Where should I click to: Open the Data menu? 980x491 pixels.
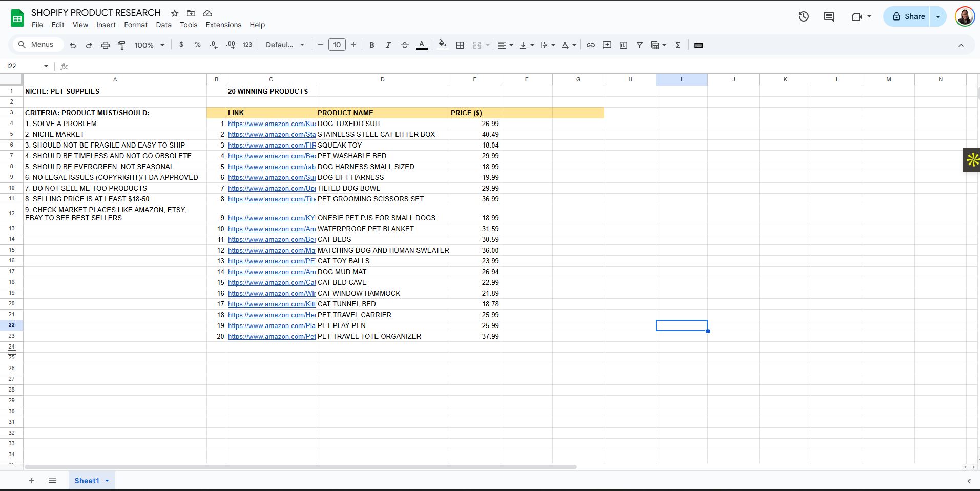pyautogui.click(x=164, y=25)
